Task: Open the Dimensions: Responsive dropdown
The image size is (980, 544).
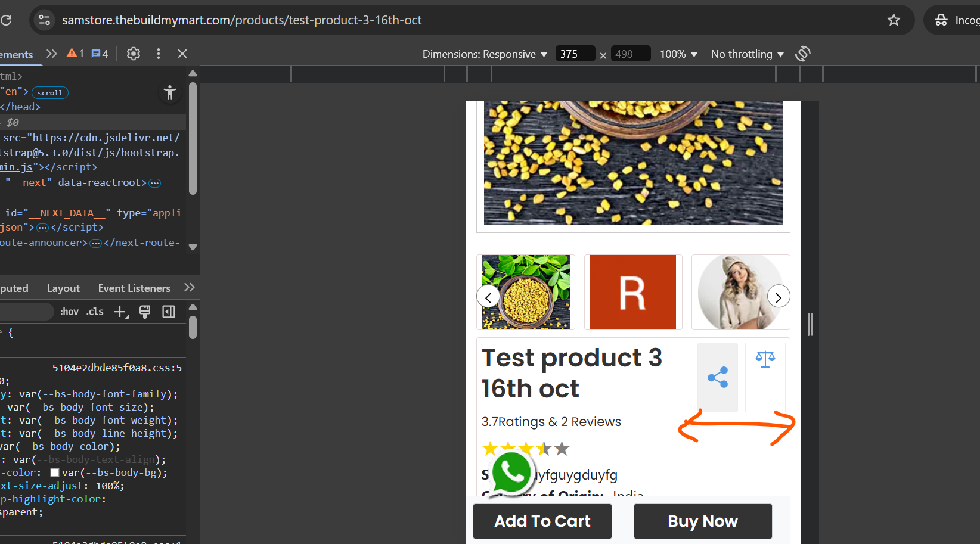Action: (x=485, y=54)
